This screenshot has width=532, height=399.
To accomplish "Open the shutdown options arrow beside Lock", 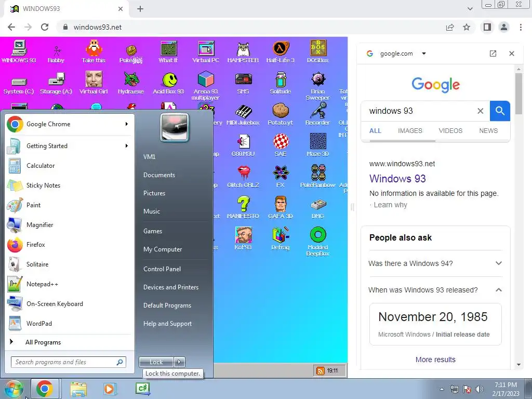I will click(x=179, y=362).
